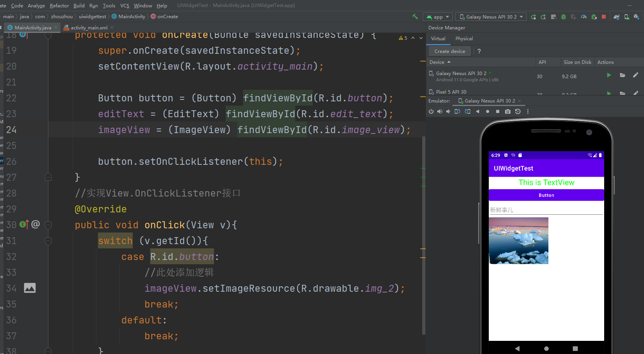Collapse the onClick method fold on line 30
The width and height of the screenshot is (644, 354).
(48, 225)
